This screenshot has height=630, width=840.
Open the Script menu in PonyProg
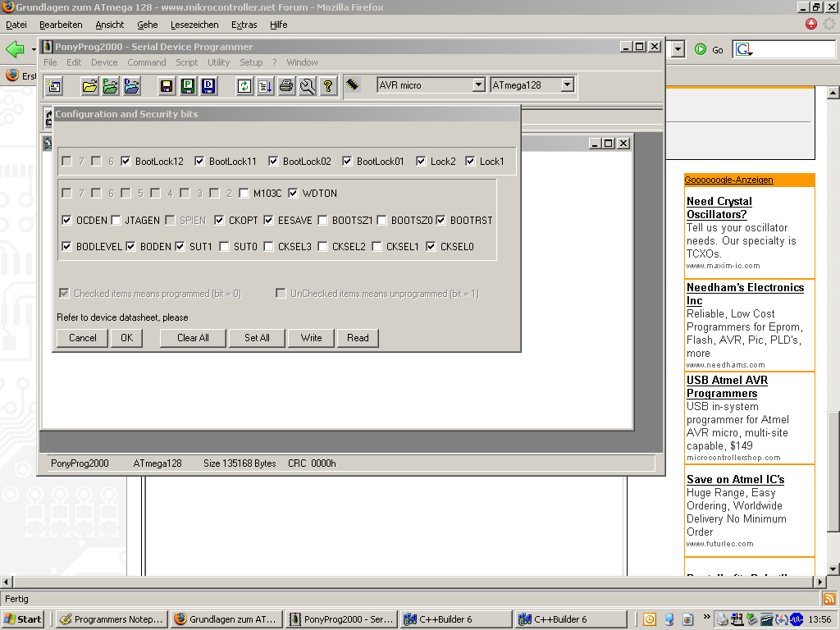(186, 62)
